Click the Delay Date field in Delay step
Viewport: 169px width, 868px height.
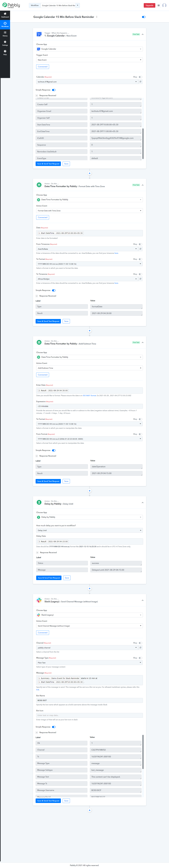coord(89,542)
